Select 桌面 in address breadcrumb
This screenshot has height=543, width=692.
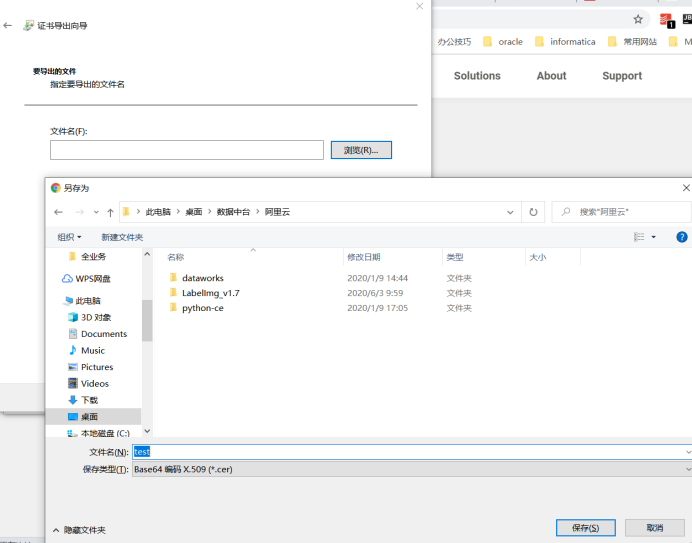click(194, 212)
